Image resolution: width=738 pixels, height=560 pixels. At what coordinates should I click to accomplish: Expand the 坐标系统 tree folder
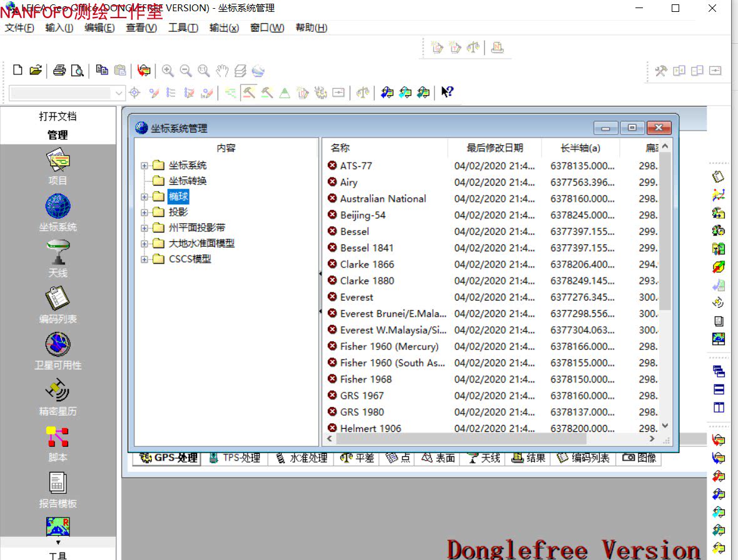click(144, 166)
